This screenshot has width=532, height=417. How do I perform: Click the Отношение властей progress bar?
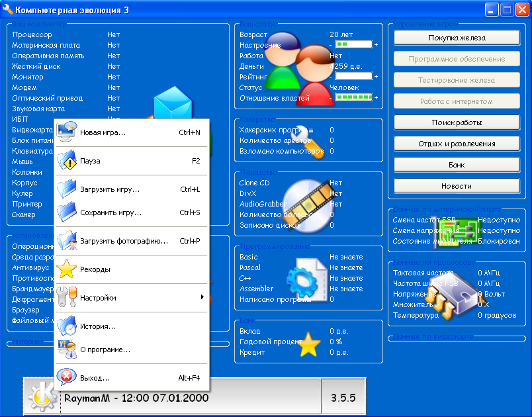pos(353,98)
